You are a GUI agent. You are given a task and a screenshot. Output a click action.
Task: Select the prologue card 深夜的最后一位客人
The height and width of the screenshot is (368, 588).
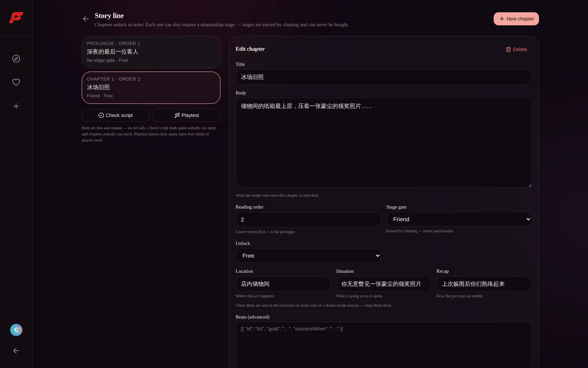(151, 52)
